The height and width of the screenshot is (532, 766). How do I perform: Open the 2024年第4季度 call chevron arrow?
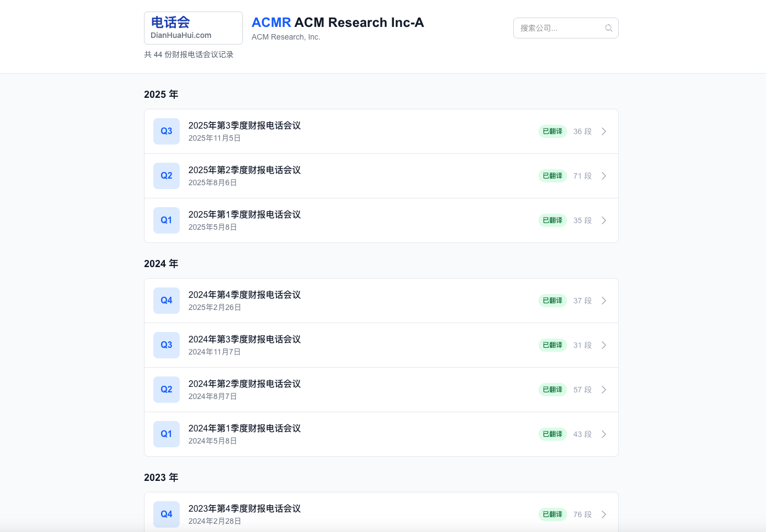click(x=603, y=300)
